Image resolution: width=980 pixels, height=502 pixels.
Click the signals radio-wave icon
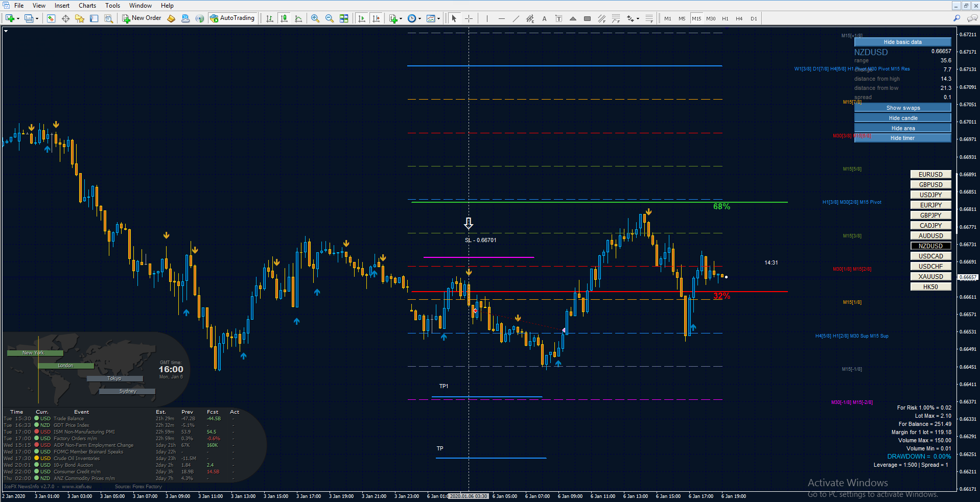(x=200, y=18)
